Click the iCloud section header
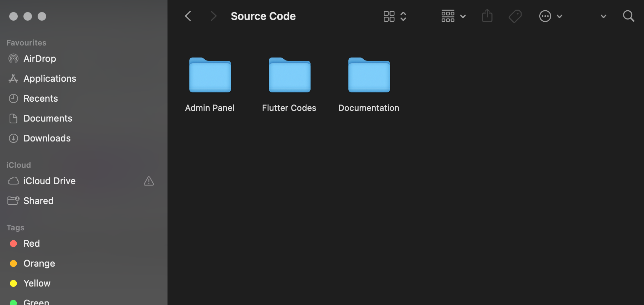644x305 pixels. pyautogui.click(x=19, y=165)
